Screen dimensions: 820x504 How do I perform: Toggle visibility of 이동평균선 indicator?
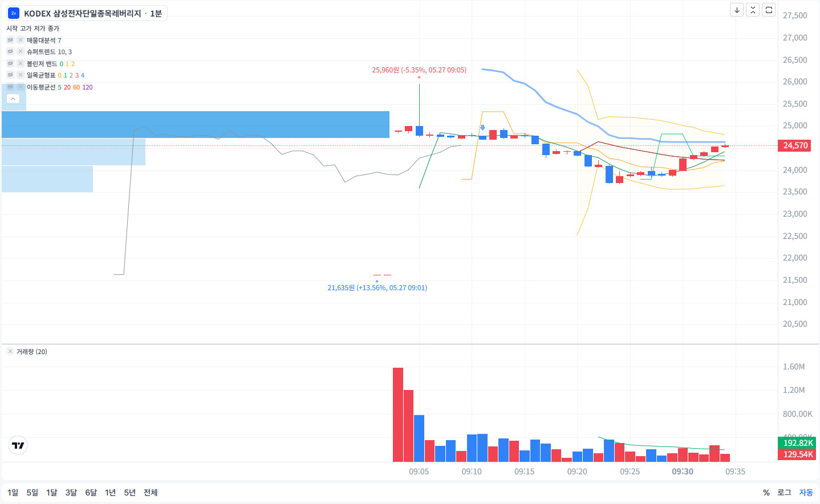[10, 87]
